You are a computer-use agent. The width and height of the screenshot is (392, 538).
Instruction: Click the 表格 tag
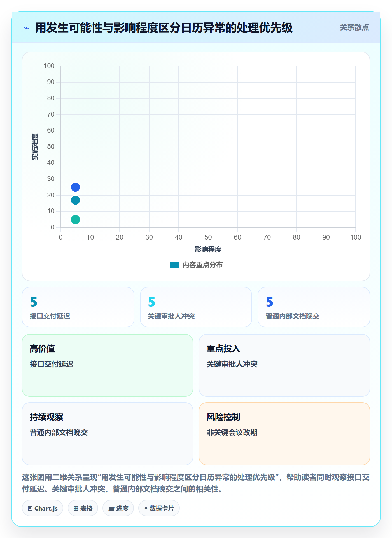coord(83,508)
